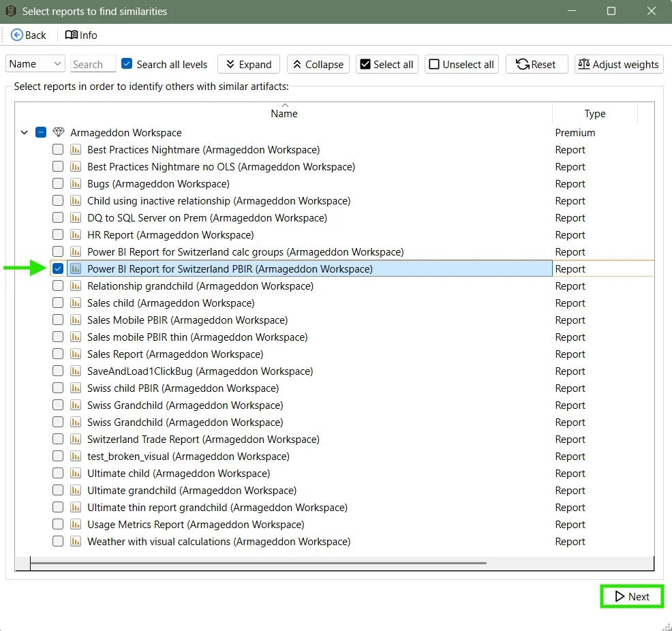The image size is (672, 631).
Task: Click report icon for Power BI Report for Switzerland PBIR
Action: pyautogui.click(x=76, y=268)
